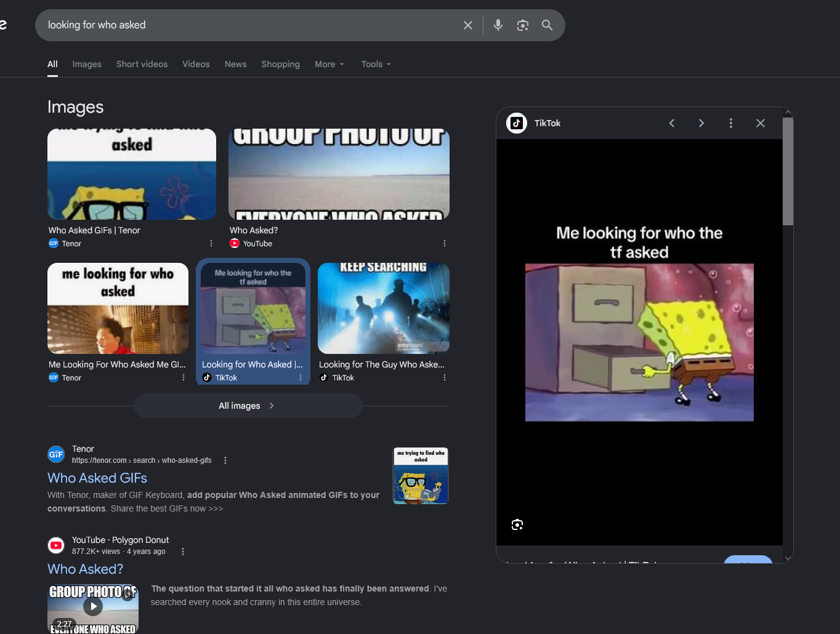Open the TikTok logo in preview panel header
The width and height of the screenshot is (840, 634).
(517, 123)
